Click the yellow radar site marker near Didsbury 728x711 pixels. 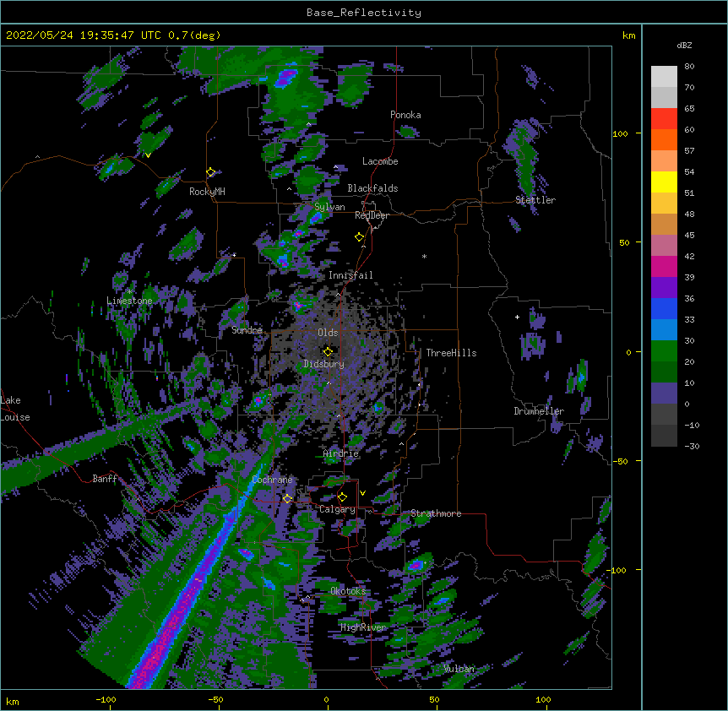pyautogui.click(x=328, y=351)
